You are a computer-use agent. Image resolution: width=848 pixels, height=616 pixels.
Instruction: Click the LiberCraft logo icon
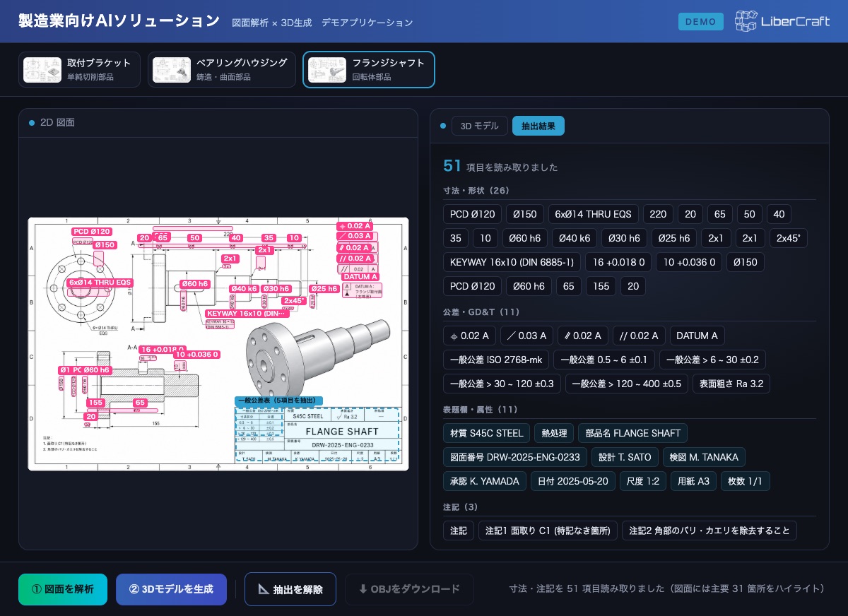click(x=746, y=21)
